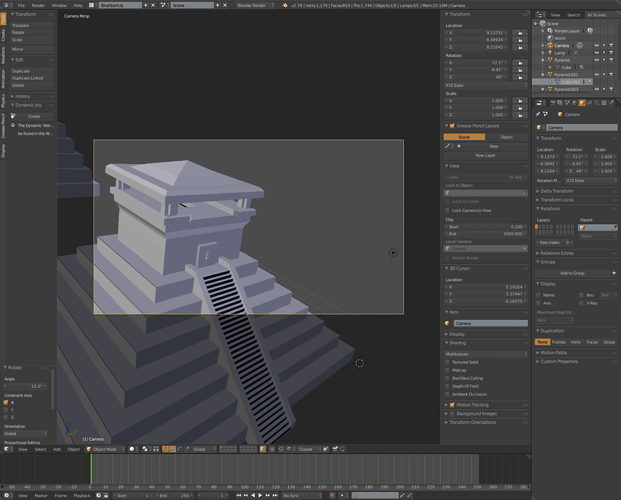Click the jump to first frame button

(x=238, y=495)
